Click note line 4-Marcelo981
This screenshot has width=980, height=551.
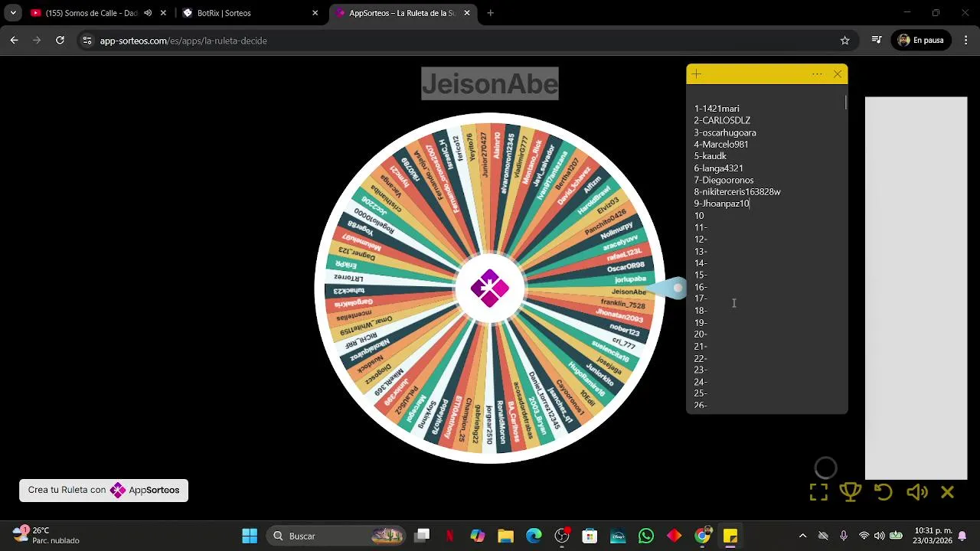pos(721,144)
